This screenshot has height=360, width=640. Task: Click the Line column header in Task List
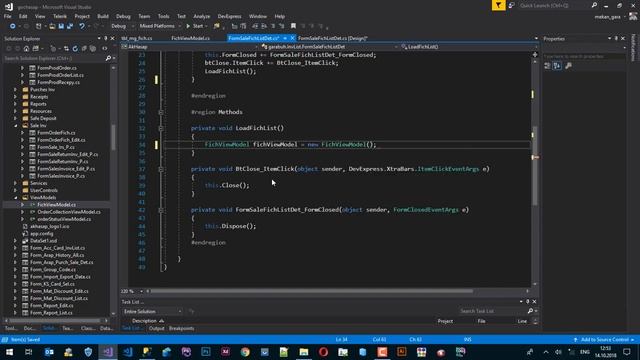[x=522, y=321]
